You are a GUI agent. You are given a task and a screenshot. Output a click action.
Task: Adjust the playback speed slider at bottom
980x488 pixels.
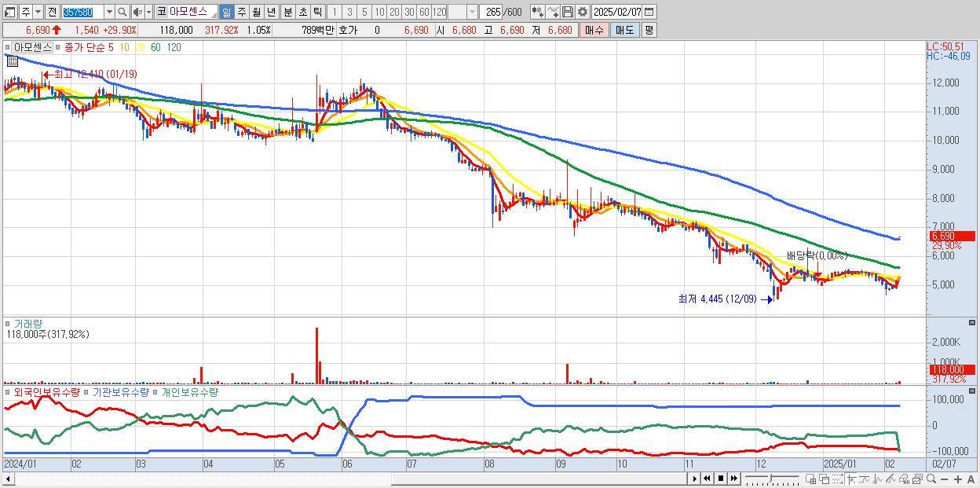(x=773, y=479)
